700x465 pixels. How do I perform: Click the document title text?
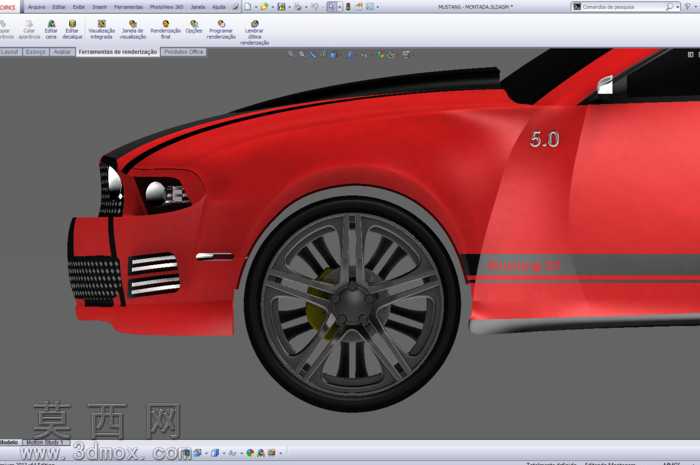click(x=475, y=7)
